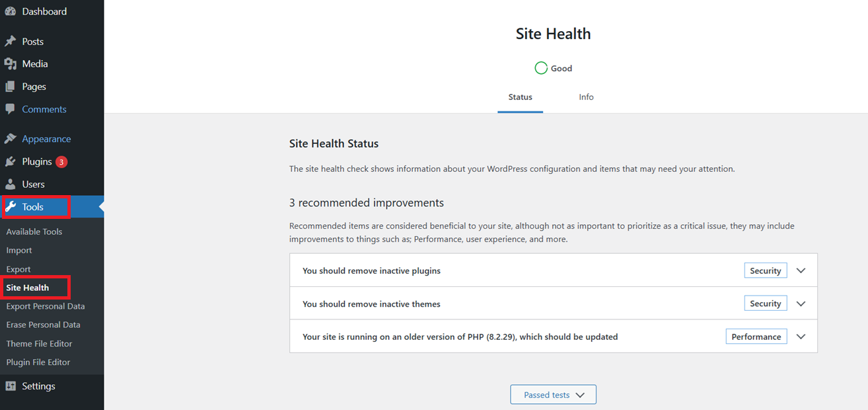
Task: Click the Pages document icon
Action: [x=10, y=87]
